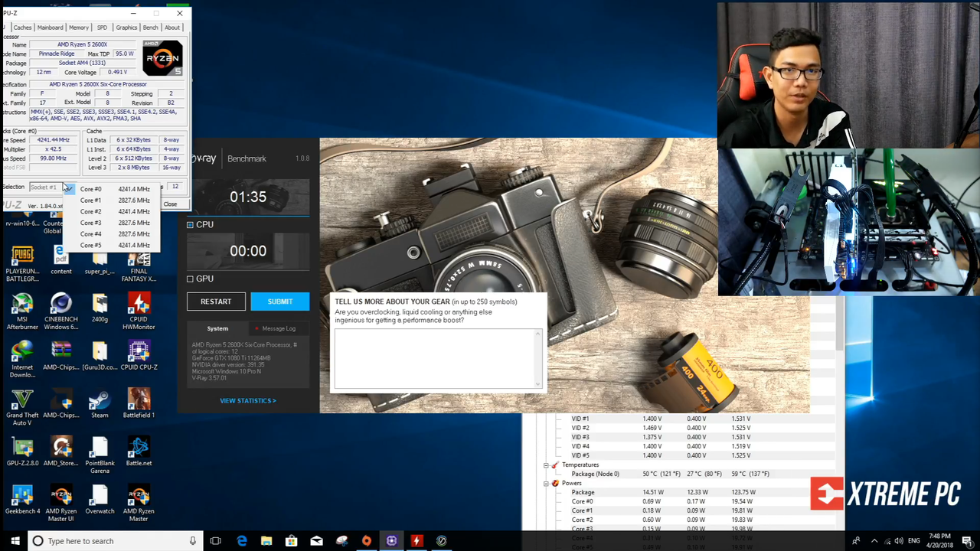Open the MSI Afterburner desktop icon

pos(22,311)
